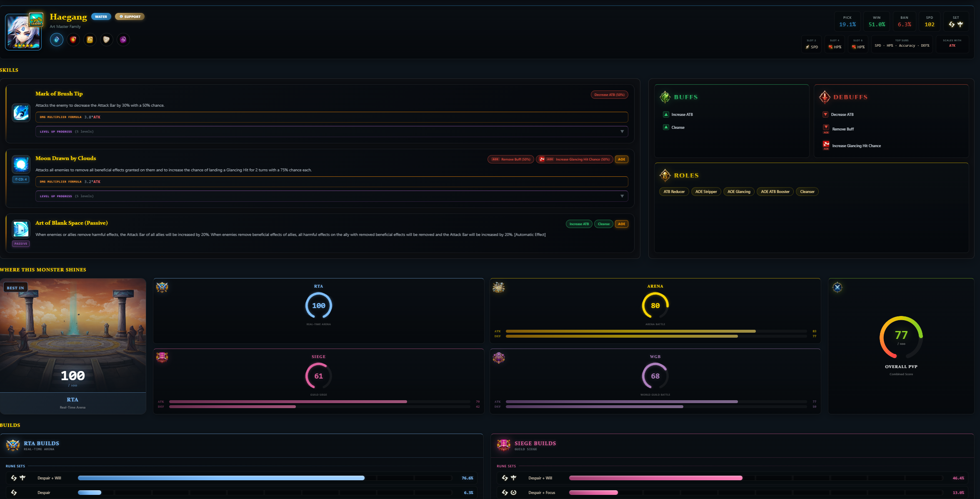Click the RTA card crest icon
Image resolution: width=980 pixels, height=499 pixels.
point(162,287)
